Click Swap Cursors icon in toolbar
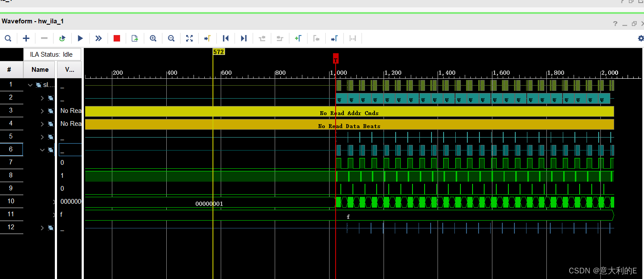The image size is (644, 279). [352, 38]
